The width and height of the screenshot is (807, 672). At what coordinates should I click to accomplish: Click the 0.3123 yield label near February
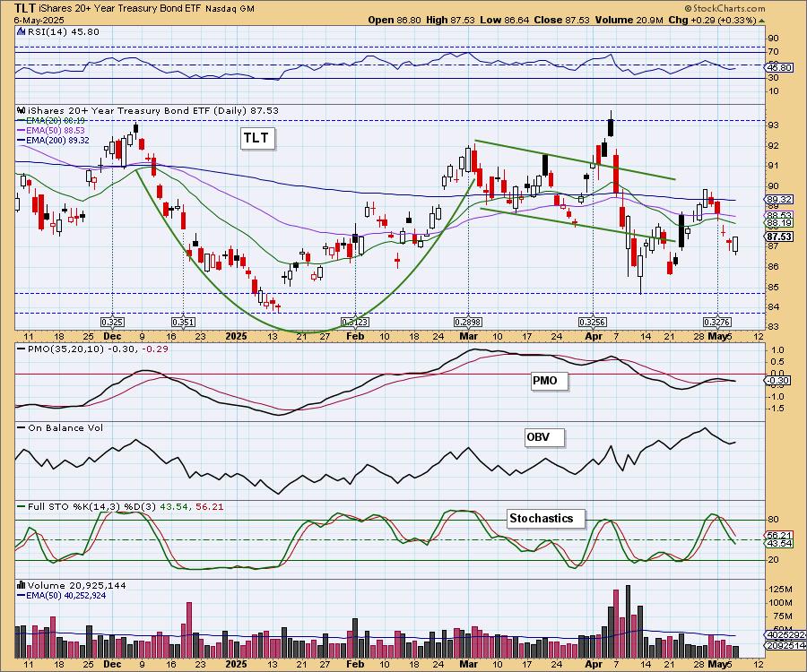coord(354,323)
